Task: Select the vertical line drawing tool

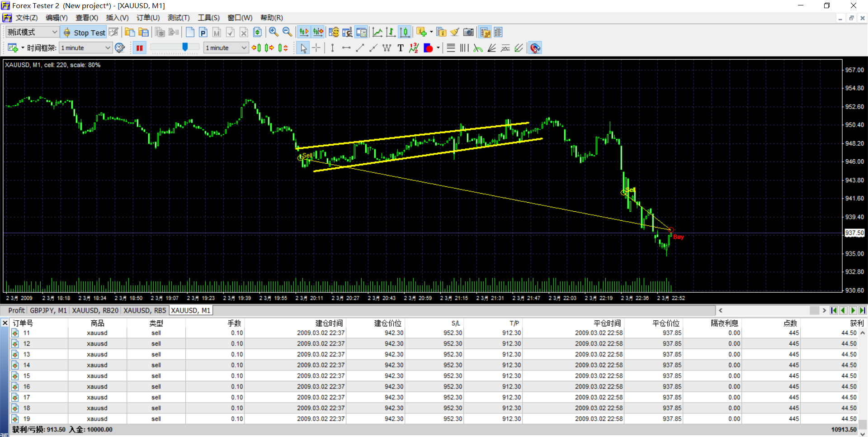Action: 332,48
